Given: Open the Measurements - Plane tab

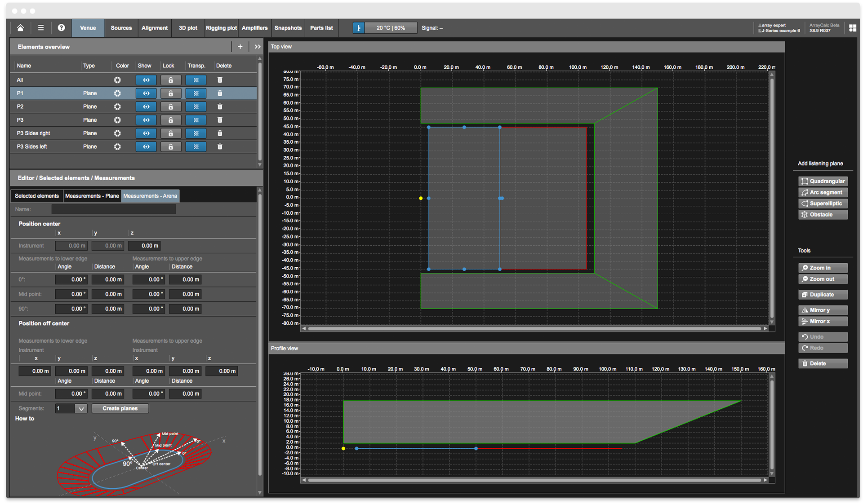Looking at the screenshot, I should [x=92, y=196].
